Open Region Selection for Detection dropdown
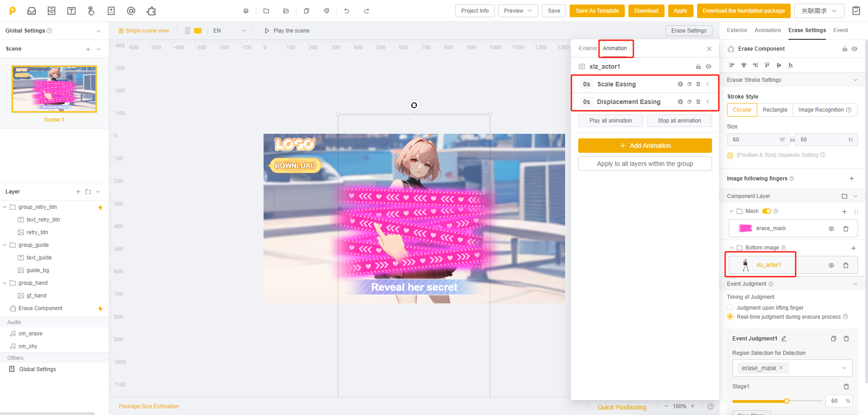868x415 pixels. click(x=793, y=368)
